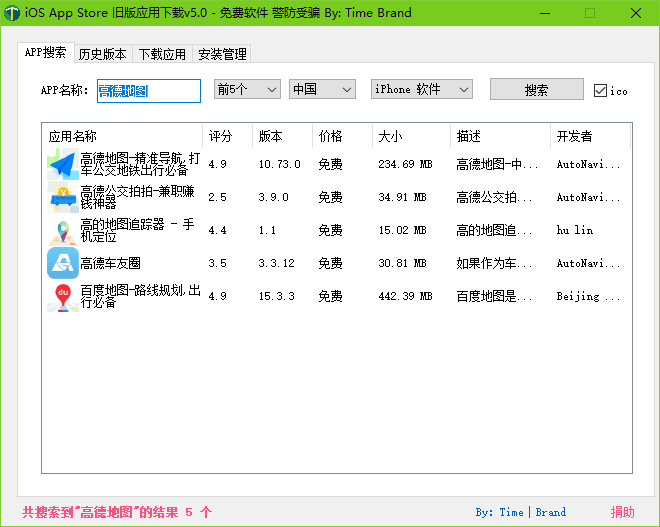Click size 34.91 MB cell

[x=402, y=197]
